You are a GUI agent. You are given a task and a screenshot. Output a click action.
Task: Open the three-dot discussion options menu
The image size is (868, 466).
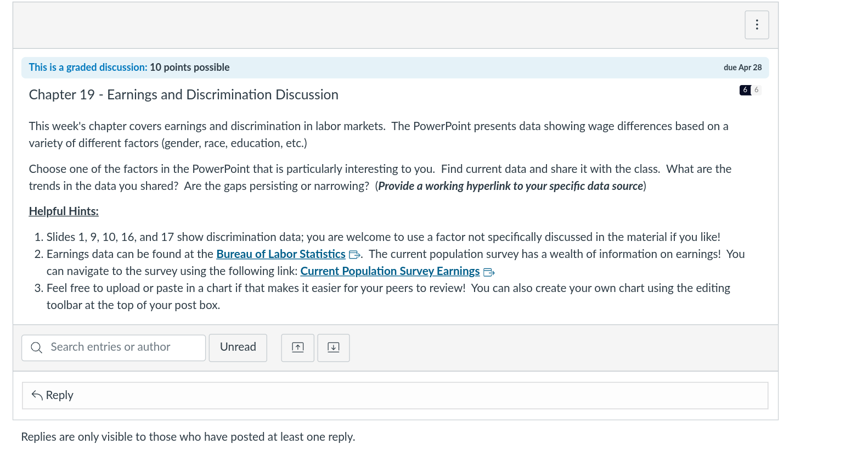pos(757,25)
